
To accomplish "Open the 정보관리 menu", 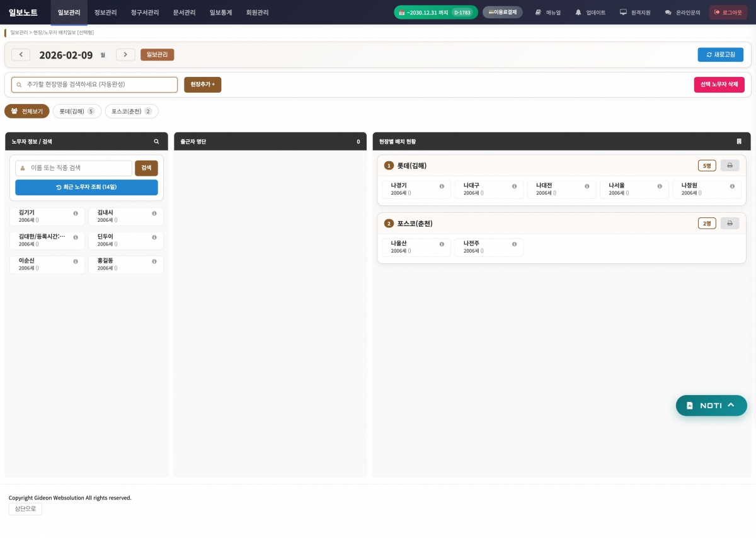I will pyautogui.click(x=105, y=12).
